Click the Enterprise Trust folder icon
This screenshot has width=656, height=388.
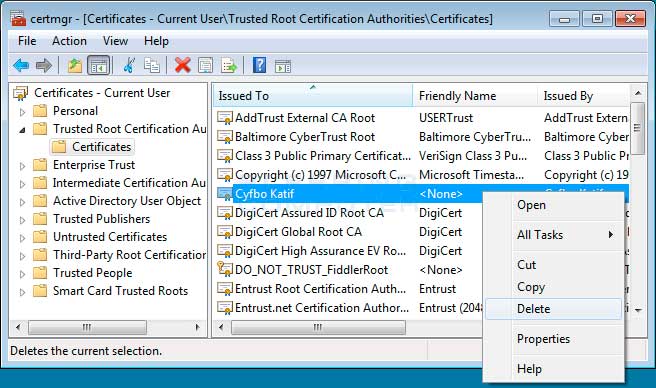(x=40, y=165)
